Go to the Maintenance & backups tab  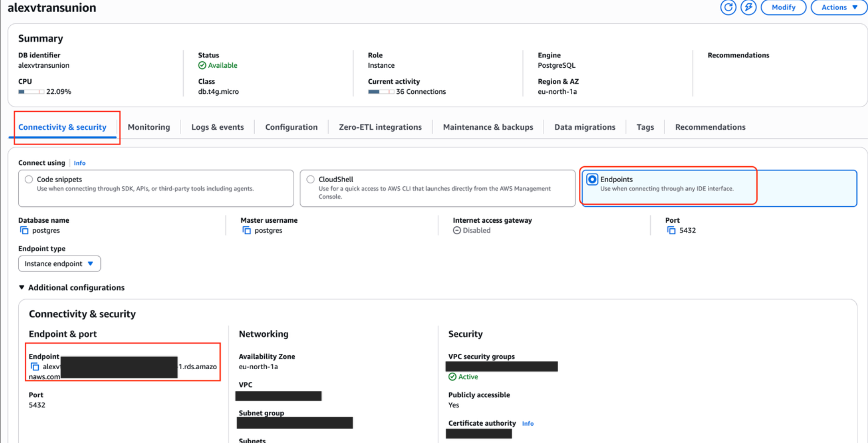488,127
